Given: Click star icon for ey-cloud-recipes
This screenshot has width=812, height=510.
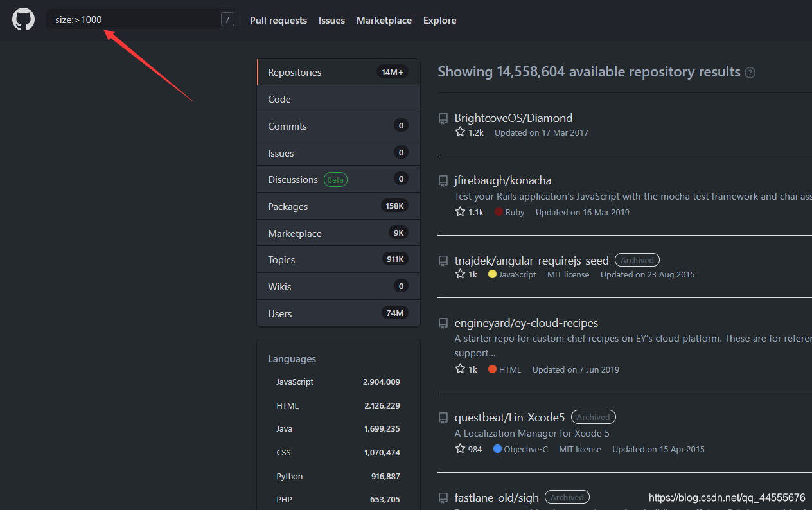Looking at the screenshot, I should [x=460, y=369].
